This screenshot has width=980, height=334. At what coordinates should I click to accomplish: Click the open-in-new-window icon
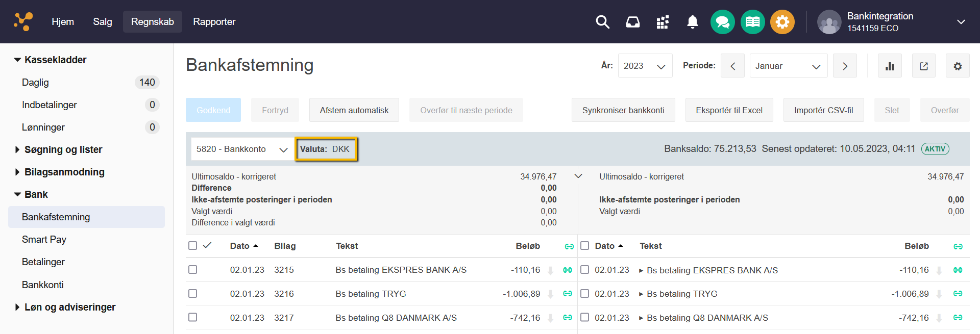coord(923,66)
